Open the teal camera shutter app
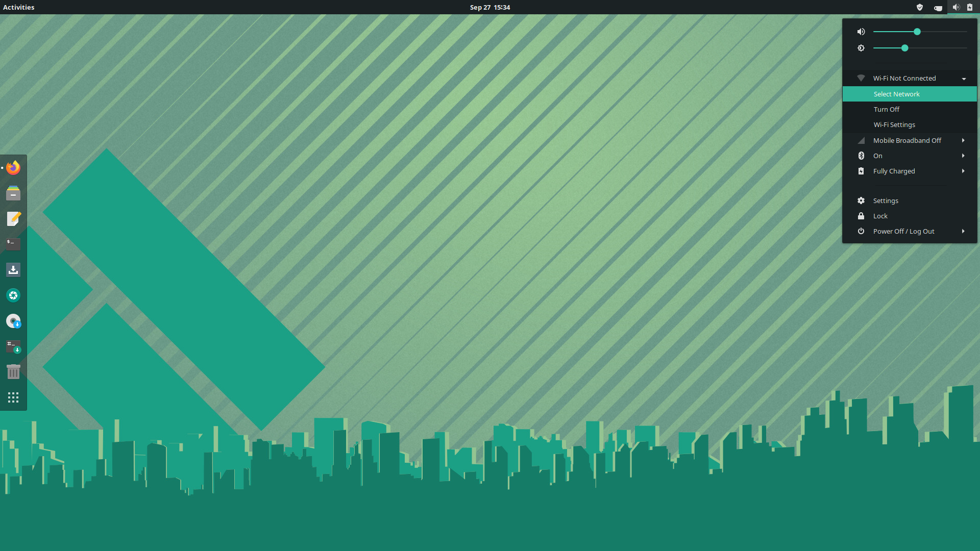Image resolution: width=980 pixels, height=551 pixels. (x=13, y=295)
